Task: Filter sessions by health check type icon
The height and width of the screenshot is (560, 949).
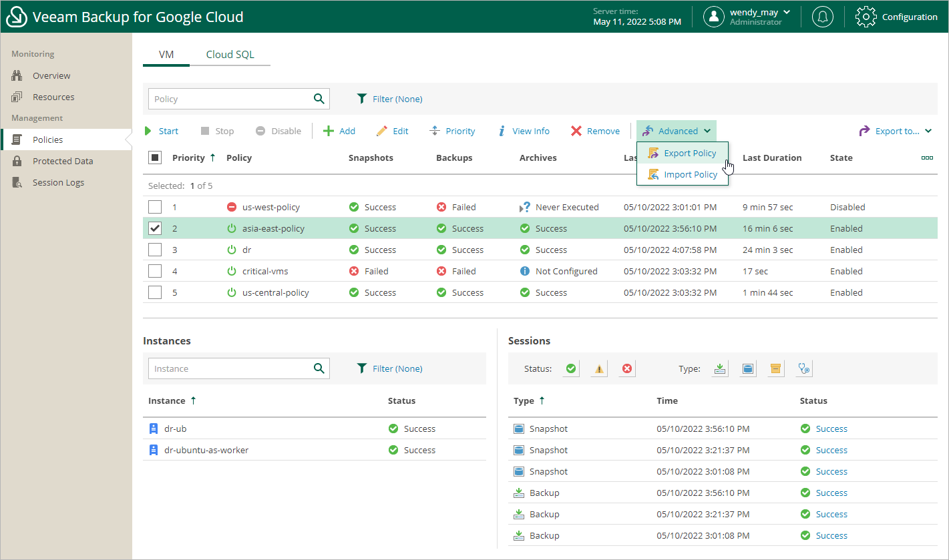Action: point(803,368)
